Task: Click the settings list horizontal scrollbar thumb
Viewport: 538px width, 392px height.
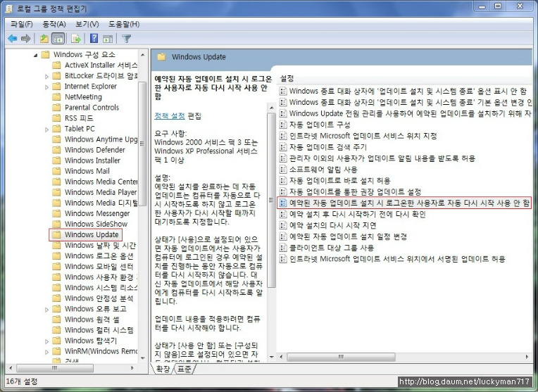Action: point(341,357)
